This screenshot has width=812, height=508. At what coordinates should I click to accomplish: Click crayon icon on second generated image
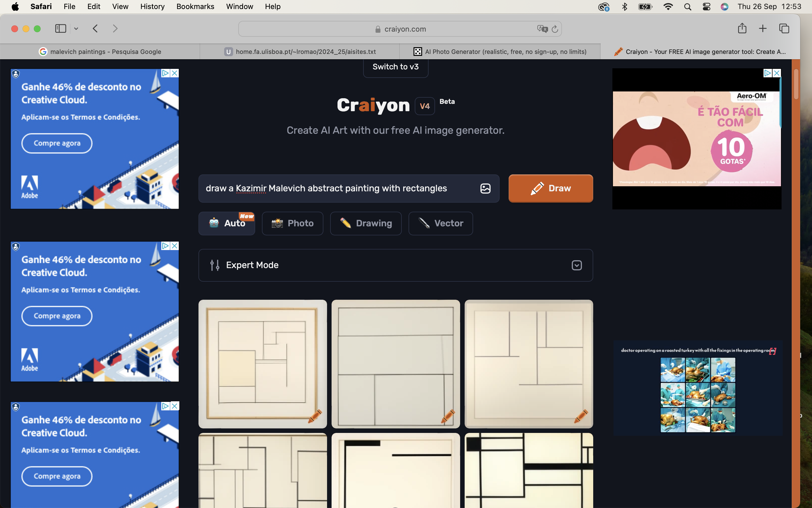(x=448, y=416)
